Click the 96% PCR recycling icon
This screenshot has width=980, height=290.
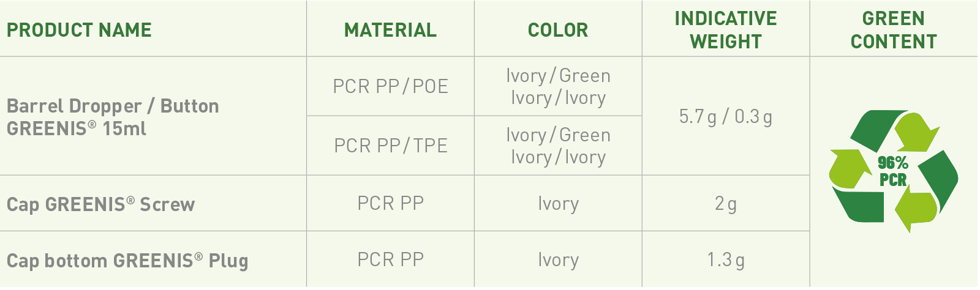pos(894,171)
